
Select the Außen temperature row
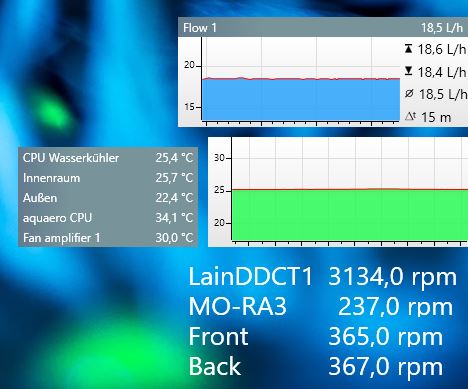(108, 198)
